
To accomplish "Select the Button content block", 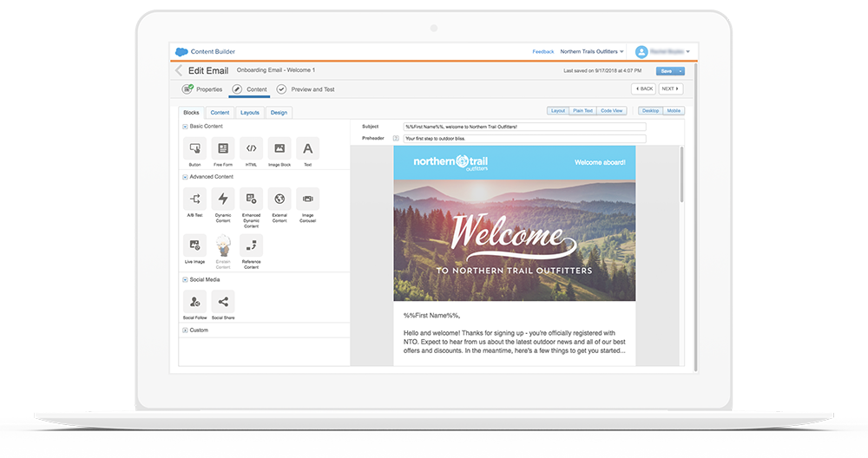I will (194, 148).
